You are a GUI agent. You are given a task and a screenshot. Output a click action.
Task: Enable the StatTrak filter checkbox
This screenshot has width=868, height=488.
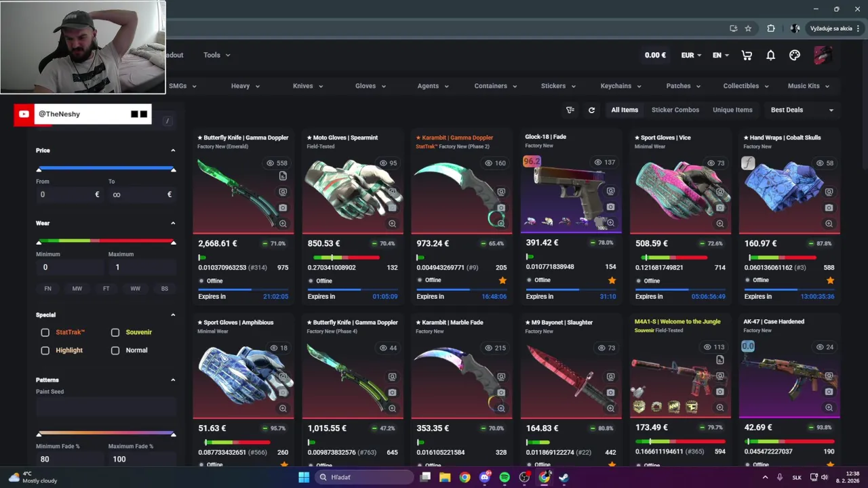click(45, 332)
